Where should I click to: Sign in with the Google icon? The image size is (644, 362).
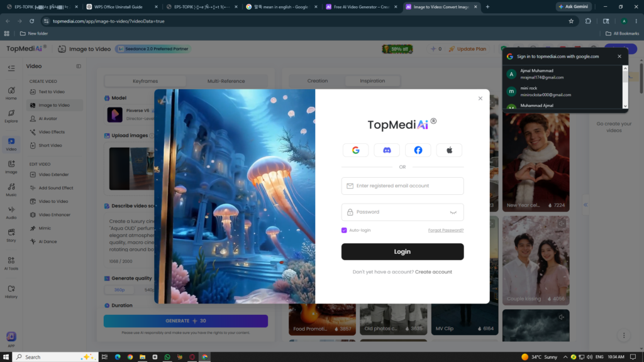356,150
